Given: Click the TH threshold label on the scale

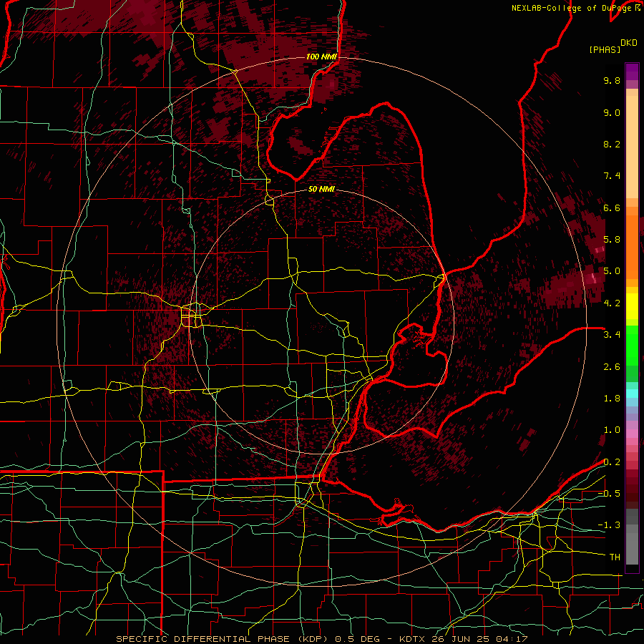Looking at the screenshot, I should pos(615,557).
